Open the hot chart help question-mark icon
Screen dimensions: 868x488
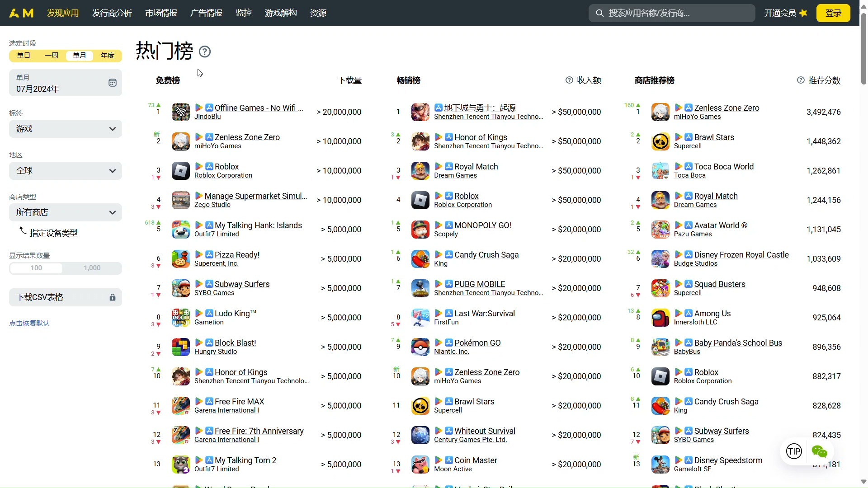coord(205,52)
